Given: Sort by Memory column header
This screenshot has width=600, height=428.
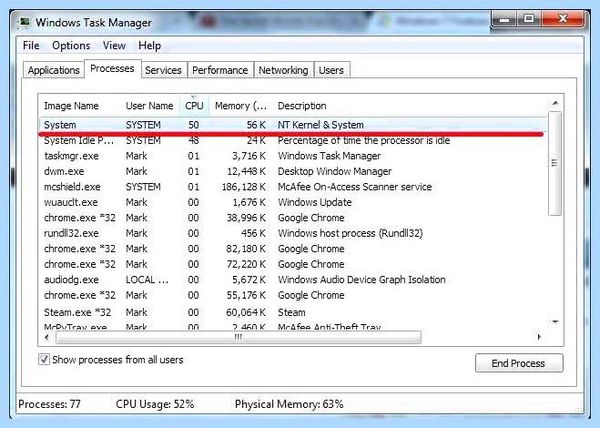Looking at the screenshot, I should (x=241, y=106).
